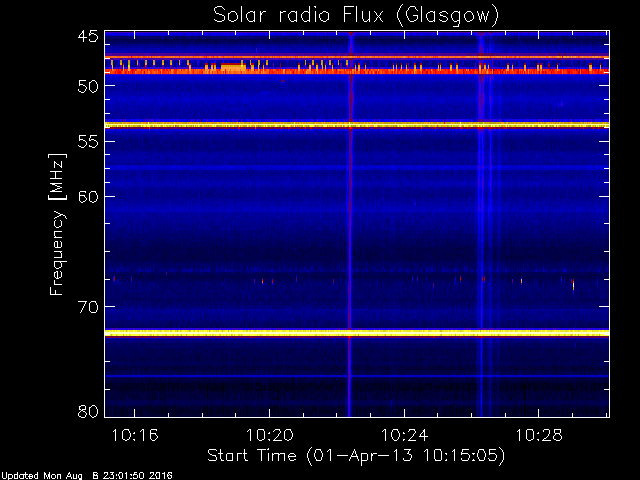Select the 80 MHz frequency tick label
Image resolution: width=640 pixels, height=480 pixels.
88,411
